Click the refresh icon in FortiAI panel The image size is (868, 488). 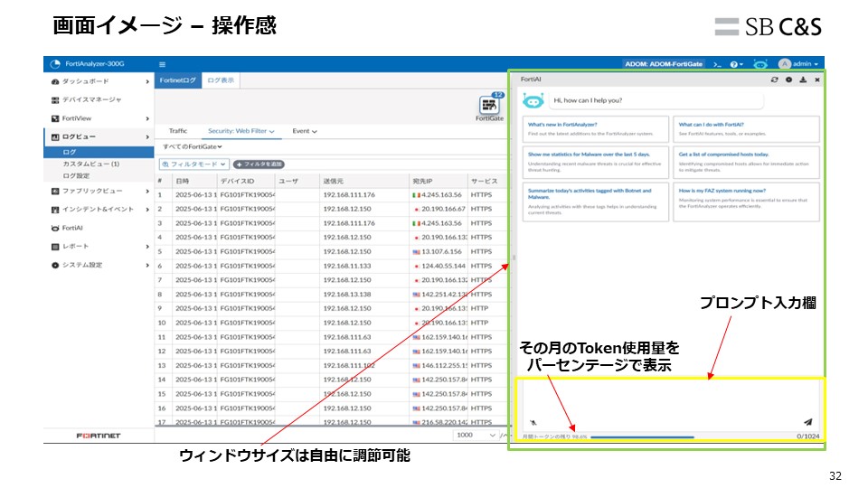tap(774, 80)
